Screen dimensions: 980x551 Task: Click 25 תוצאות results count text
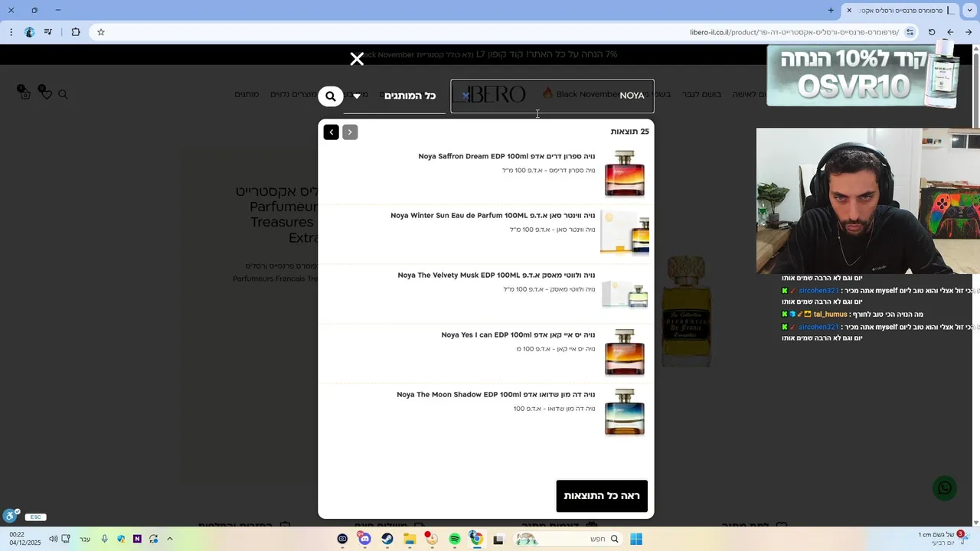[629, 132]
